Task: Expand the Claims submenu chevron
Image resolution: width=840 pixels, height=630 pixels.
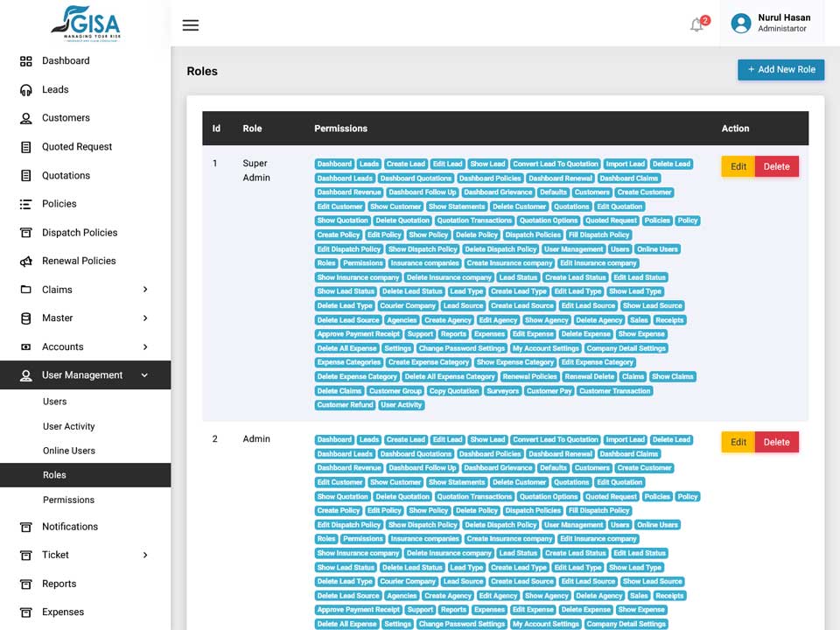Action: 145,290
